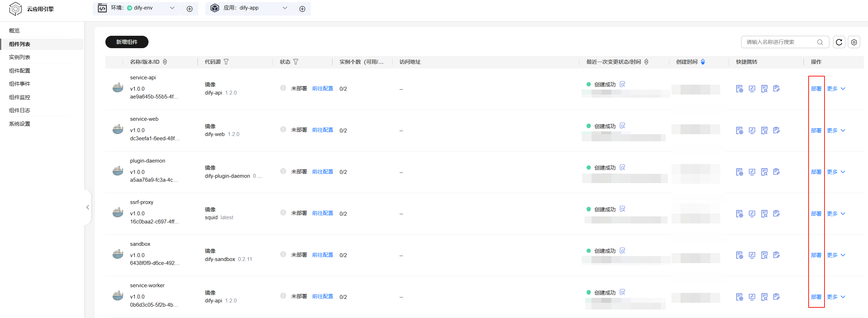This screenshot has width=868, height=318.
Task: Open config gear shortcut for service-worker
Action: tap(739, 297)
